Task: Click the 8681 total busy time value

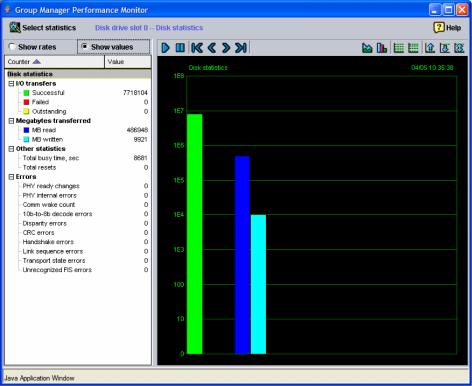Action: [x=140, y=158]
